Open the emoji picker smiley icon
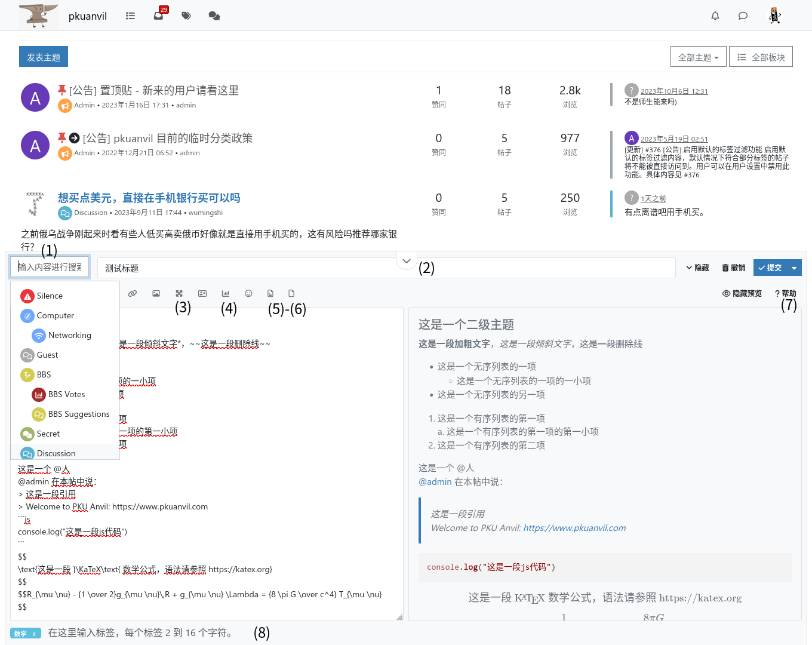 248,293
